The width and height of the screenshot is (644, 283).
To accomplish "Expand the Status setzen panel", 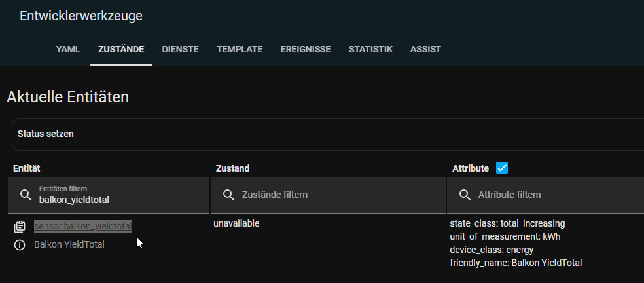I will point(327,134).
